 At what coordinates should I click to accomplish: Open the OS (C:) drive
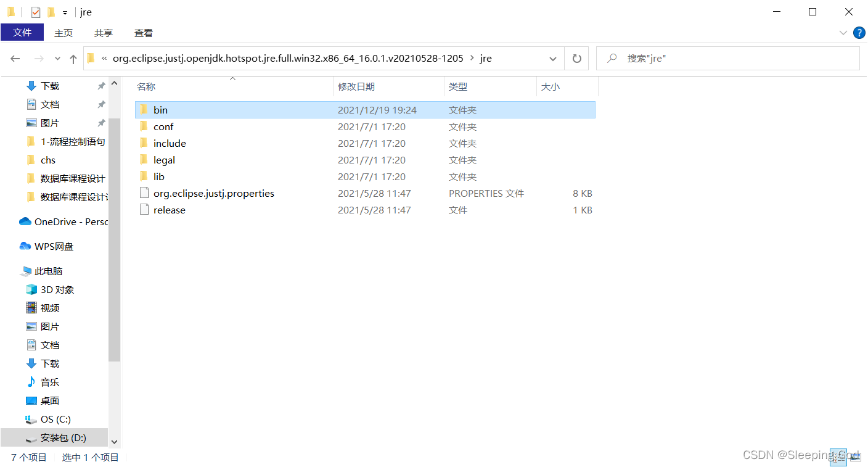coord(54,419)
